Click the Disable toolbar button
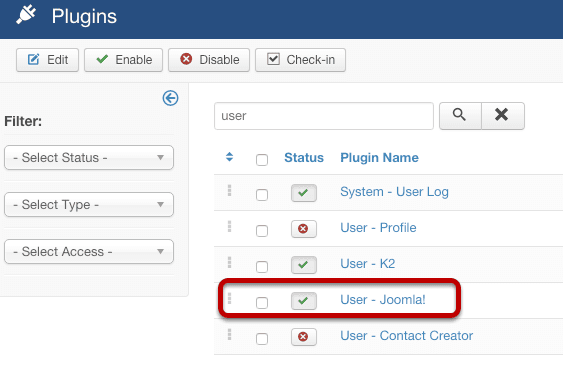Image resolution: width=563 pixels, height=370 pixels. [209, 60]
